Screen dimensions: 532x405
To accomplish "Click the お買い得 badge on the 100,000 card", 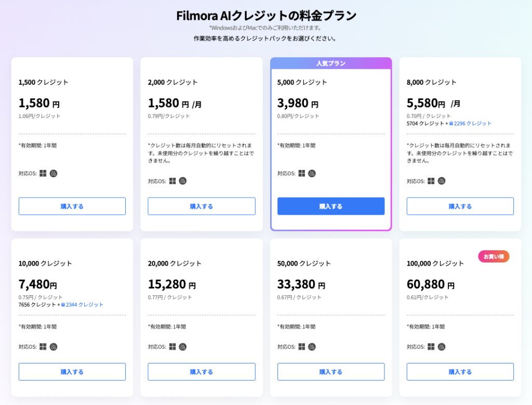I will [x=494, y=256].
